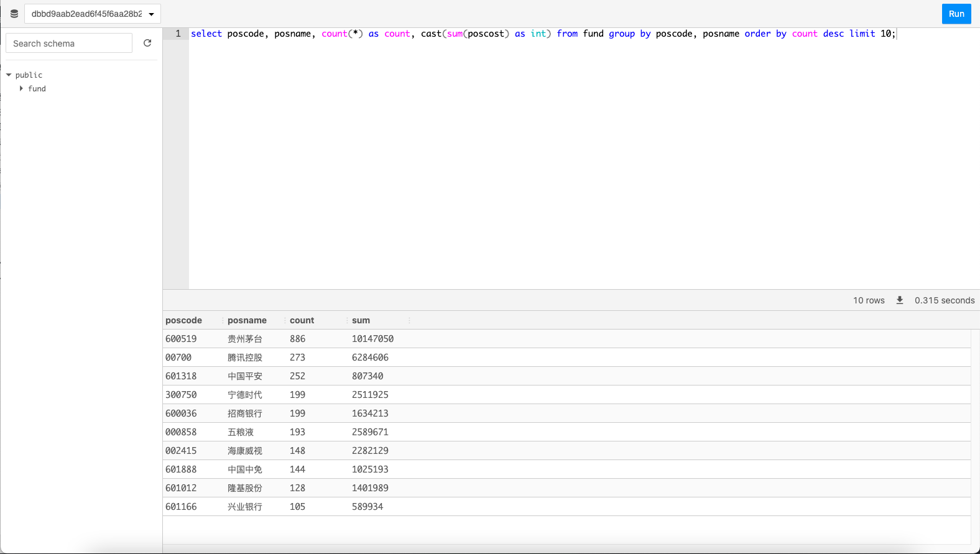Select poscode cell 00700
Viewport: 980px width, 554px height.
[178, 358]
